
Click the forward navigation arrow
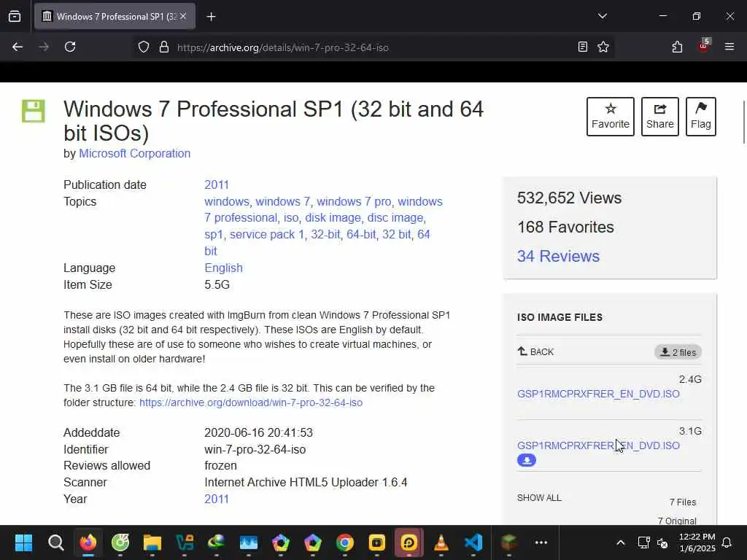tap(44, 47)
